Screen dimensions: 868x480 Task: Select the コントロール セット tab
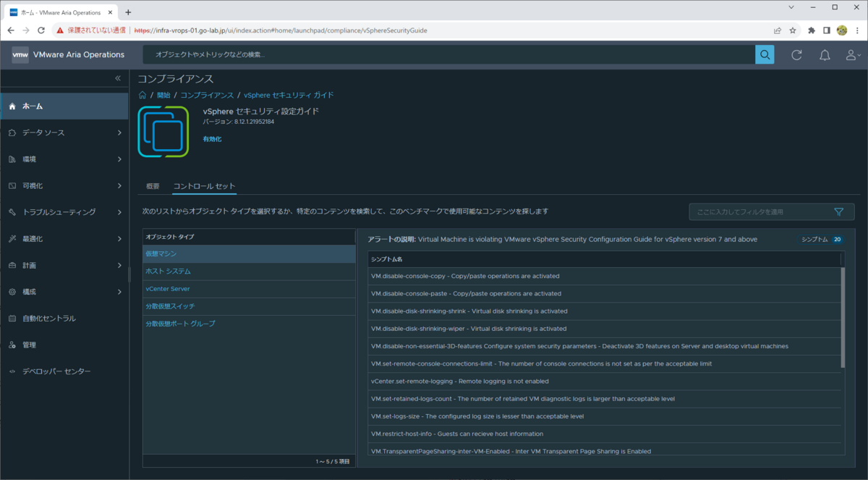204,186
